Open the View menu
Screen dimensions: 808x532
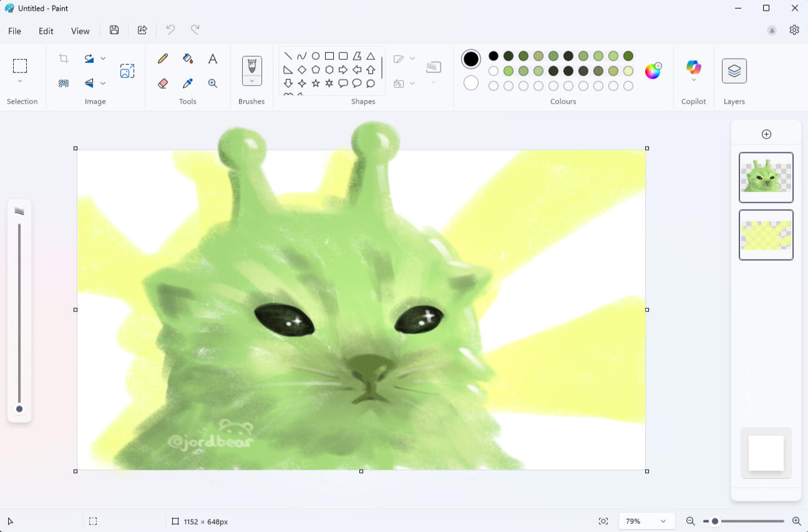(80, 31)
